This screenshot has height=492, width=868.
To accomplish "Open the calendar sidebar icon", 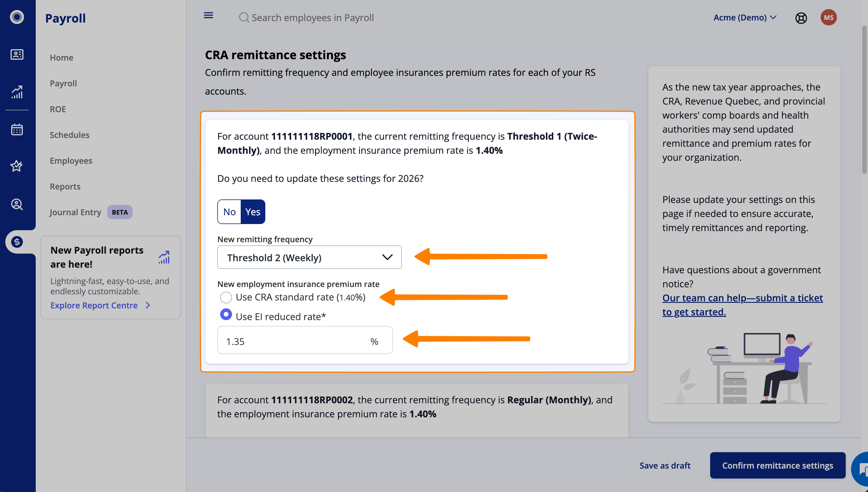I will [x=17, y=129].
